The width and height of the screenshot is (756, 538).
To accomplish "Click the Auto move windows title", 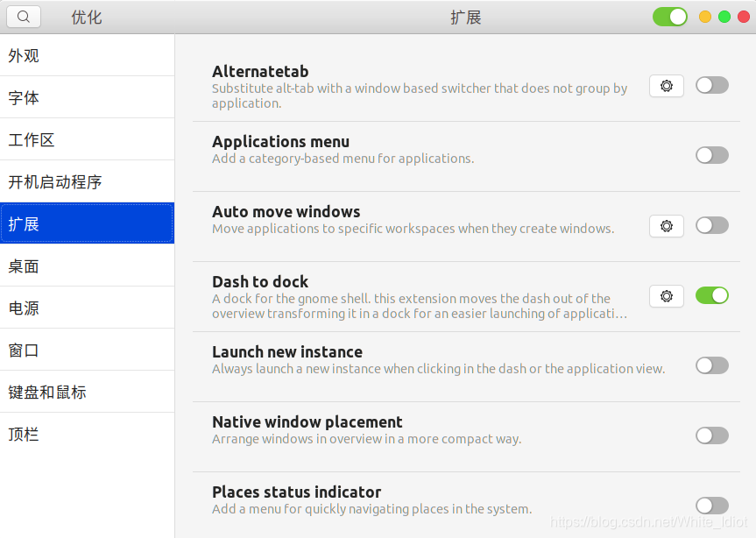I will pyautogui.click(x=286, y=212).
